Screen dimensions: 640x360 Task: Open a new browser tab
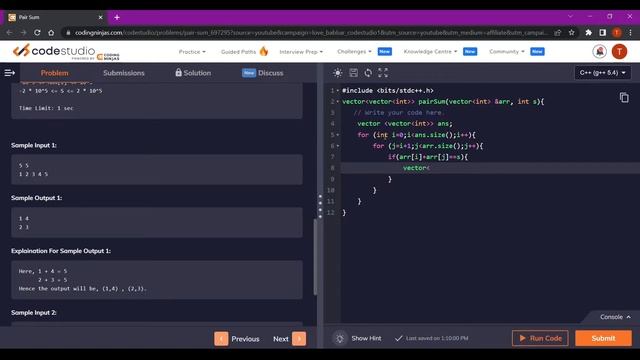pos(117,17)
